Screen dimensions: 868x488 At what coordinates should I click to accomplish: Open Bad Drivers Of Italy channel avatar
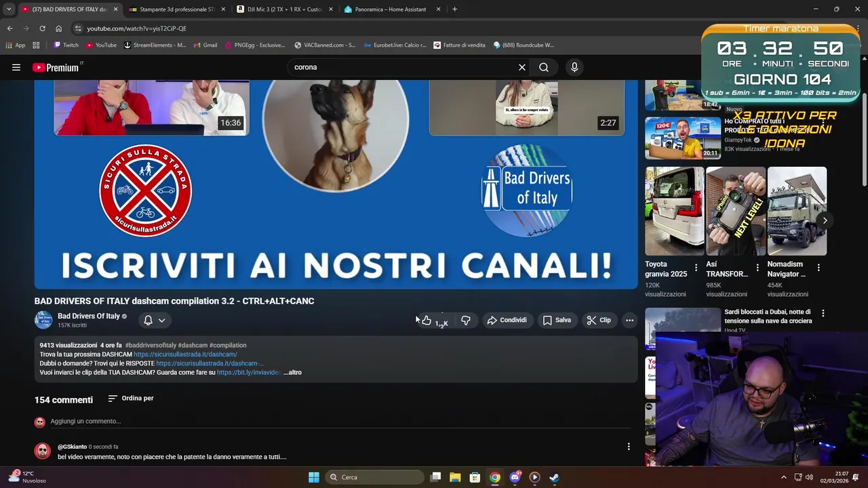(43, 320)
